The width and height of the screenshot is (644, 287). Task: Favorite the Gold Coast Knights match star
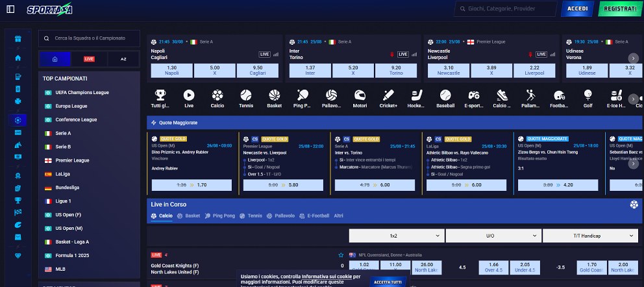(x=341, y=255)
